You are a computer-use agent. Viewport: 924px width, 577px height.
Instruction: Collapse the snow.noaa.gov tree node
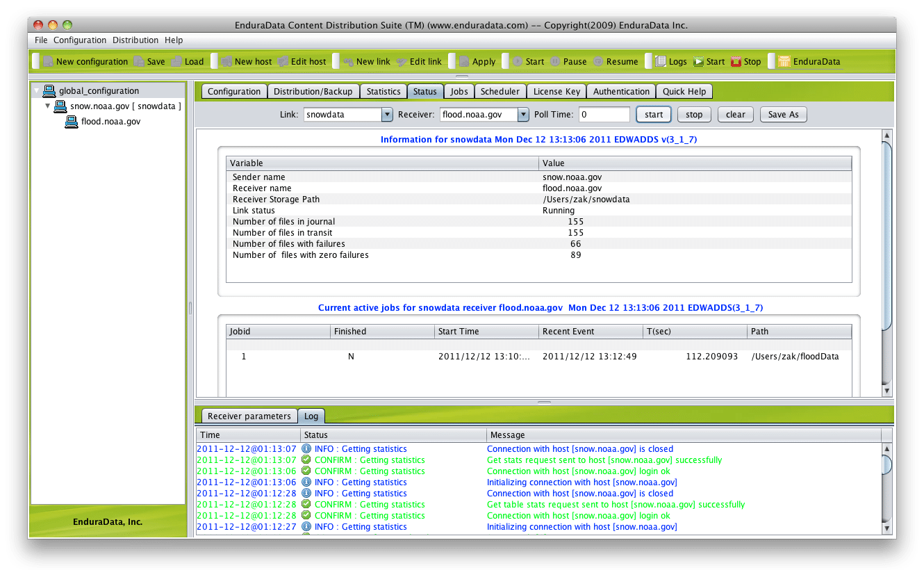tap(47, 106)
